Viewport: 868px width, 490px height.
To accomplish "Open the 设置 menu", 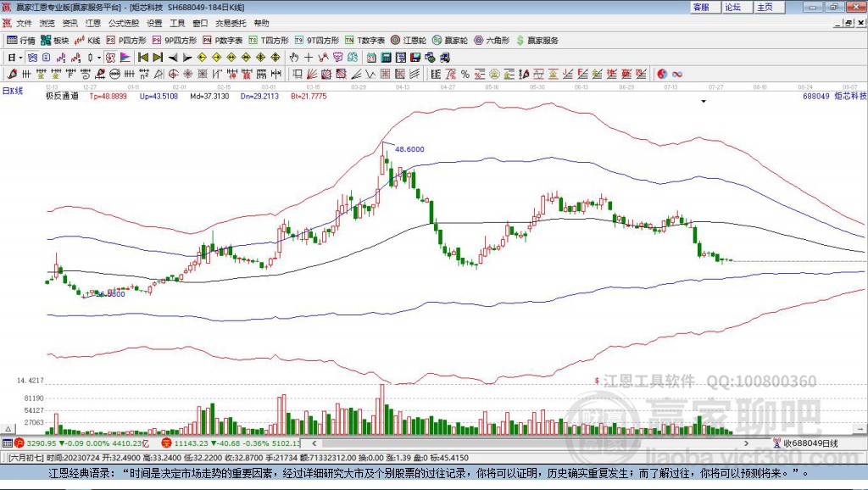I will [154, 23].
